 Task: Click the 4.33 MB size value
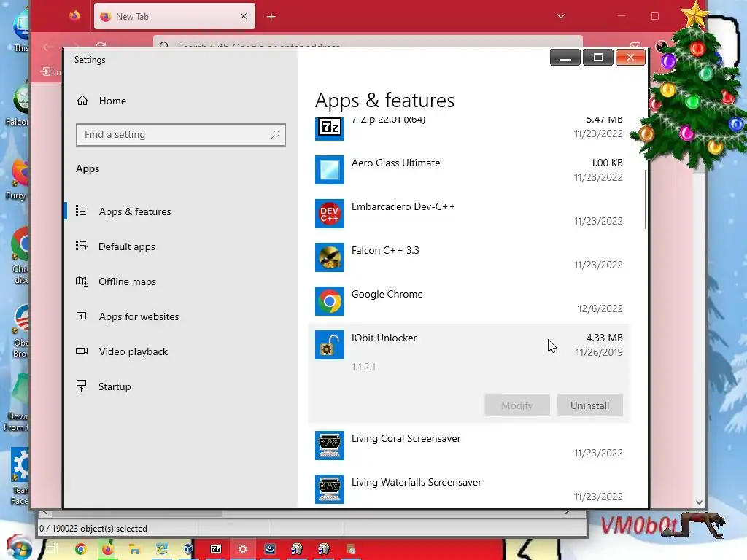pyautogui.click(x=604, y=338)
